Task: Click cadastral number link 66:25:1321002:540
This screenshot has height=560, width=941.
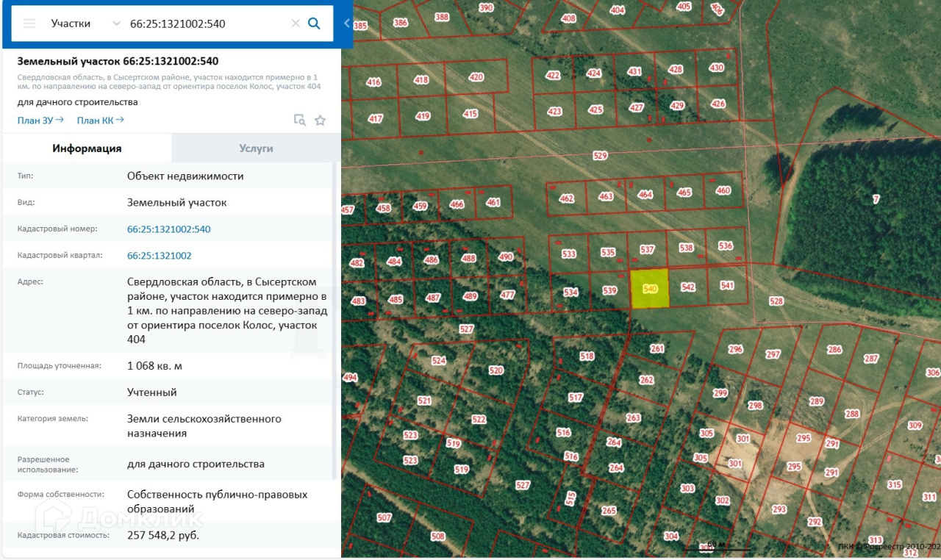Action: pyautogui.click(x=168, y=229)
